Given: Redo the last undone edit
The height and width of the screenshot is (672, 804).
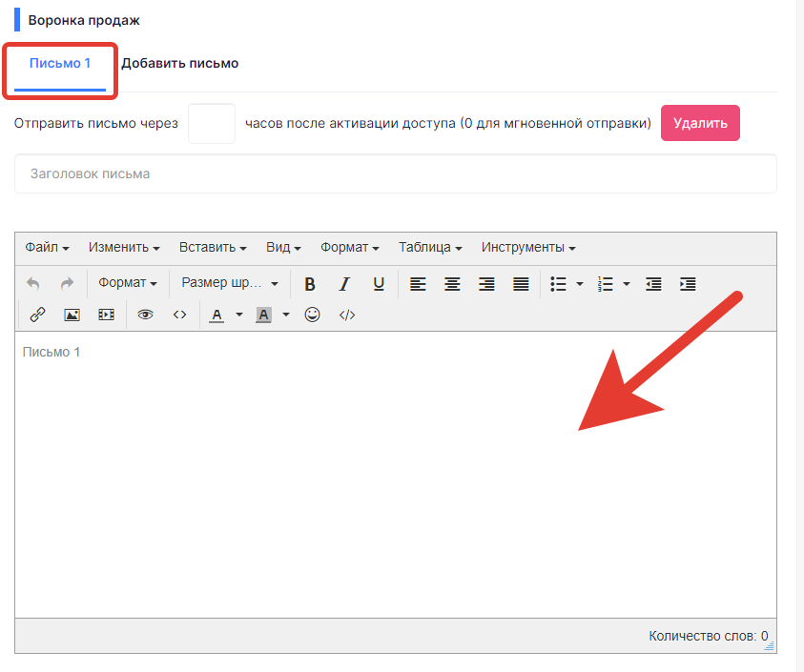Looking at the screenshot, I should pos(67,283).
